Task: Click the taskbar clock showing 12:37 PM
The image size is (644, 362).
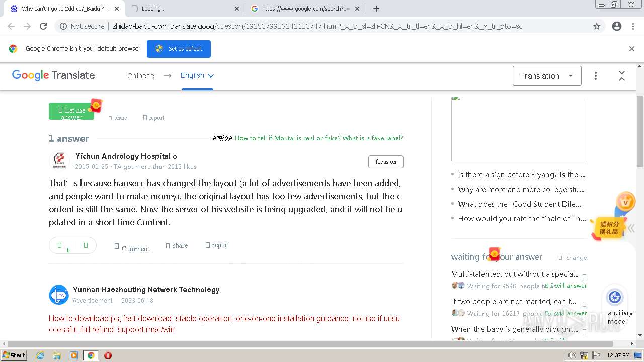Action: point(618,355)
